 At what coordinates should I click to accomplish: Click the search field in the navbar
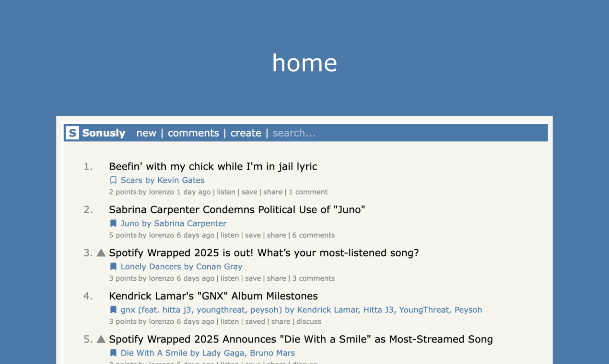coord(294,133)
